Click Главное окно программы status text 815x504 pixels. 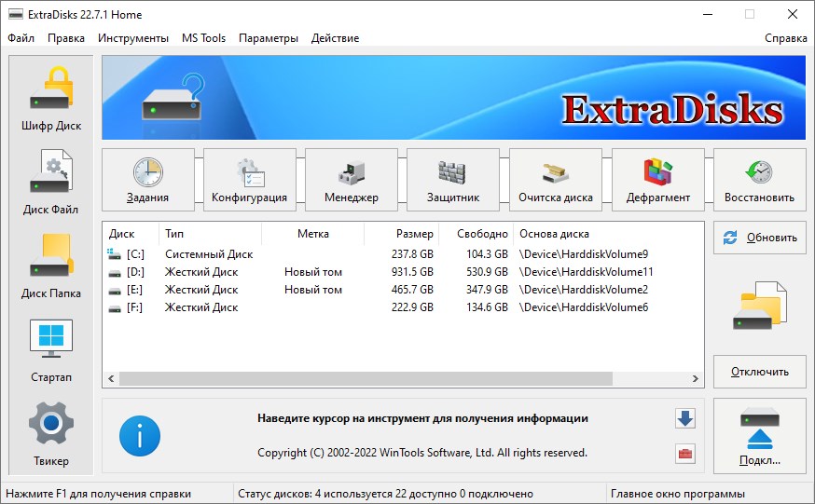pos(678,494)
